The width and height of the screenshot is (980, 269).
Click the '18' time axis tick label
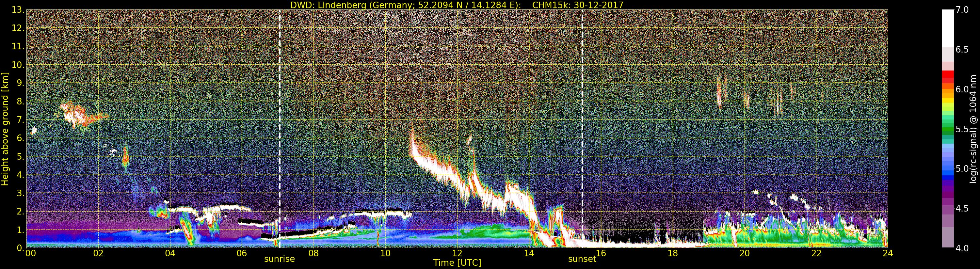[x=673, y=253]
